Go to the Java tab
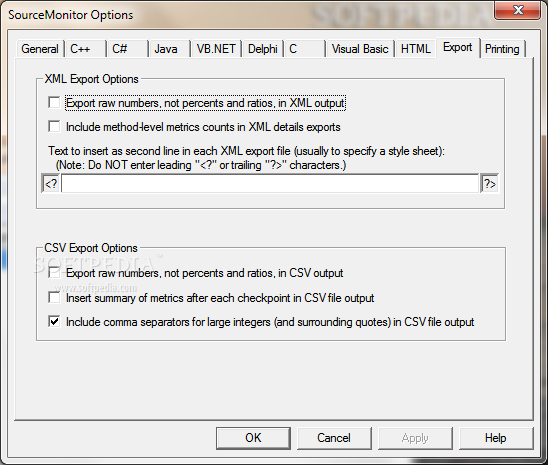 [x=170, y=49]
